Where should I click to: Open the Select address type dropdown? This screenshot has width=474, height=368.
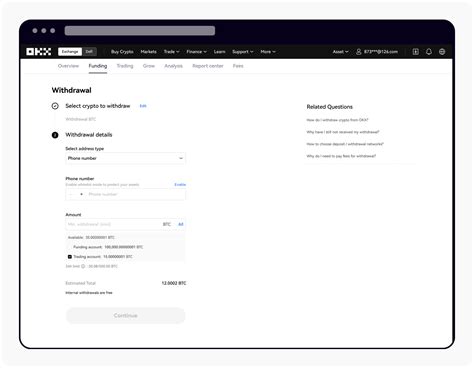tap(125, 158)
